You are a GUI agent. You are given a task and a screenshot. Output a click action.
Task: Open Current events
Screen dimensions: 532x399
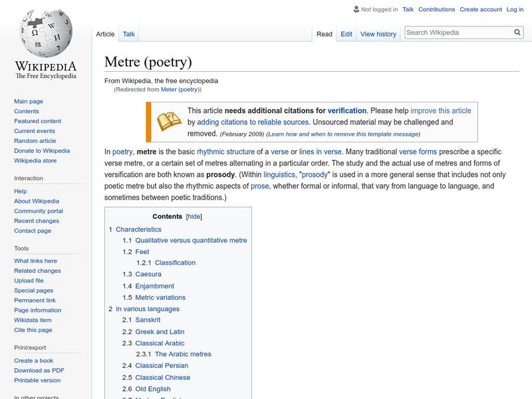[x=35, y=131]
